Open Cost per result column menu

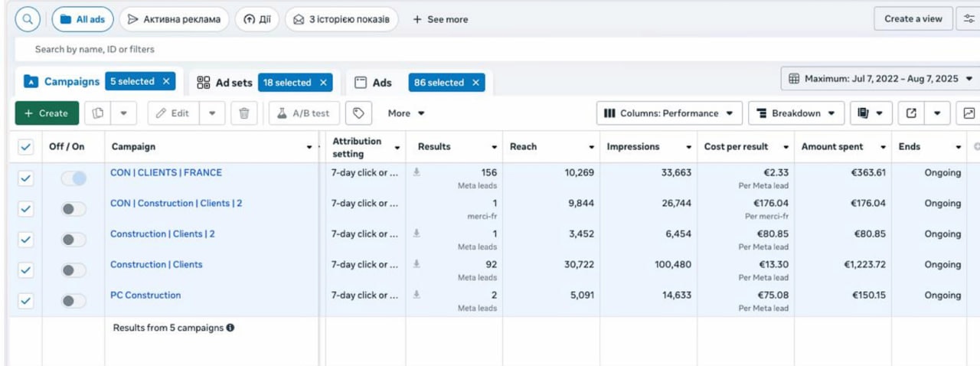pyautogui.click(x=786, y=147)
